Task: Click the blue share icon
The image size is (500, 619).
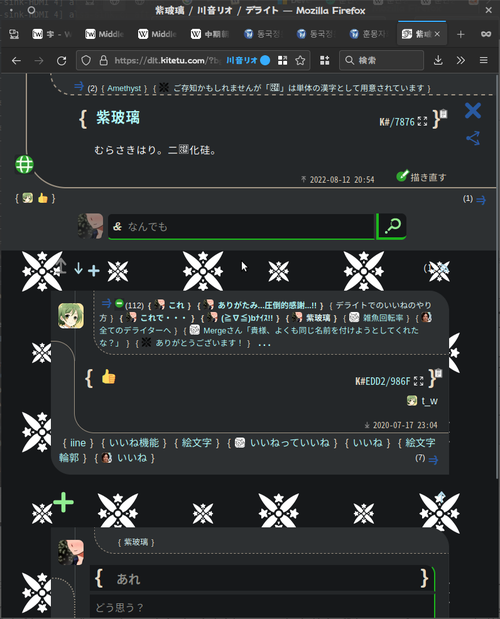Action: click(473, 138)
